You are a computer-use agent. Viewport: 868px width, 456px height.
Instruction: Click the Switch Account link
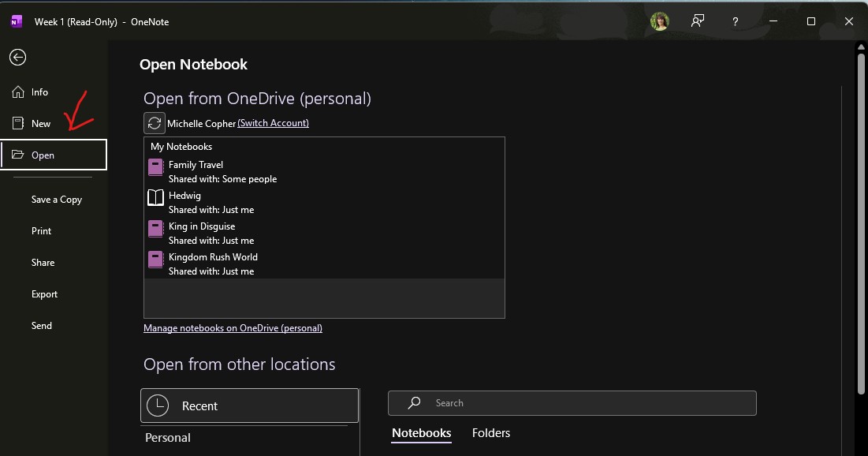point(273,123)
